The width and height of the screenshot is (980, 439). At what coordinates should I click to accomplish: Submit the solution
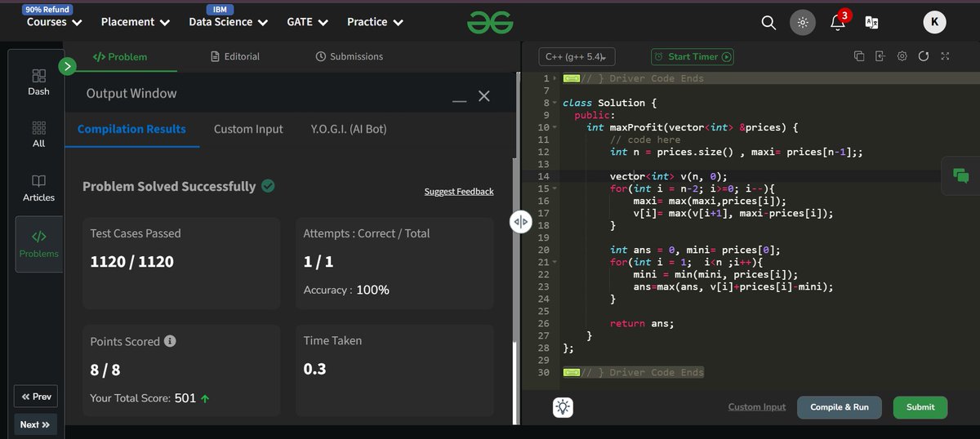click(920, 407)
